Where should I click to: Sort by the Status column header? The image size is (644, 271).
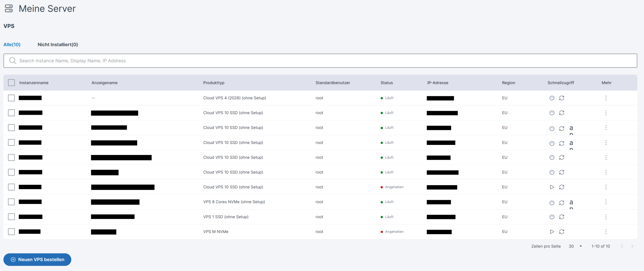coord(387,83)
